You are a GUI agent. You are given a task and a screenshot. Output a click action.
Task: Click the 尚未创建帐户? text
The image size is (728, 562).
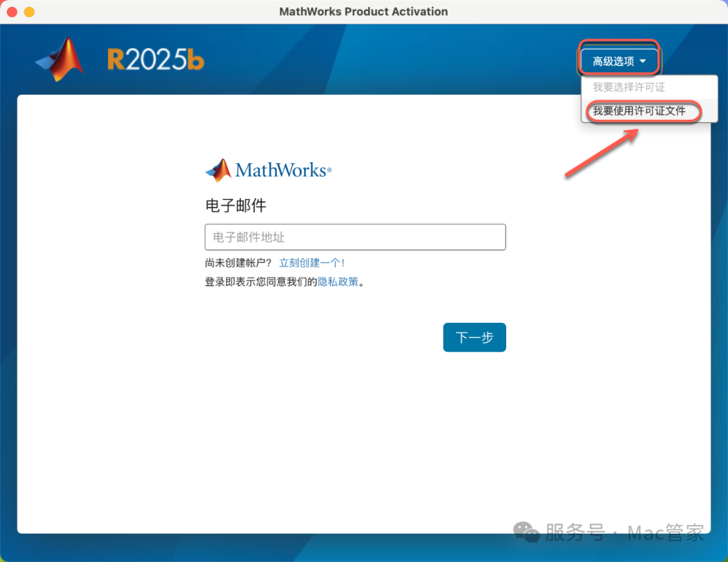[x=239, y=263]
